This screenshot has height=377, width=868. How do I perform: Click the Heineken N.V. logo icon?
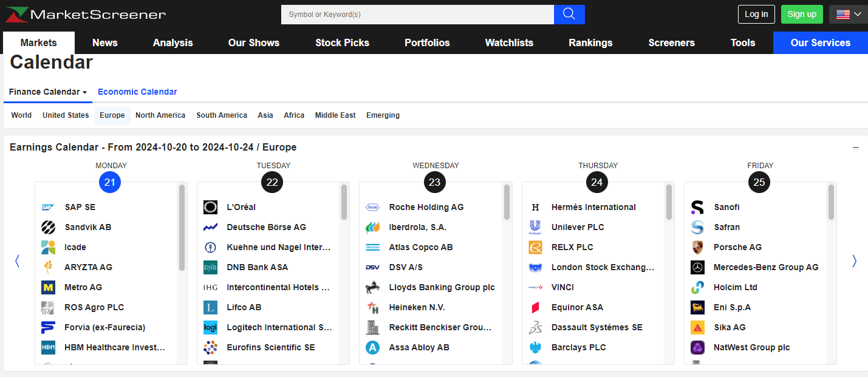pos(372,307)
